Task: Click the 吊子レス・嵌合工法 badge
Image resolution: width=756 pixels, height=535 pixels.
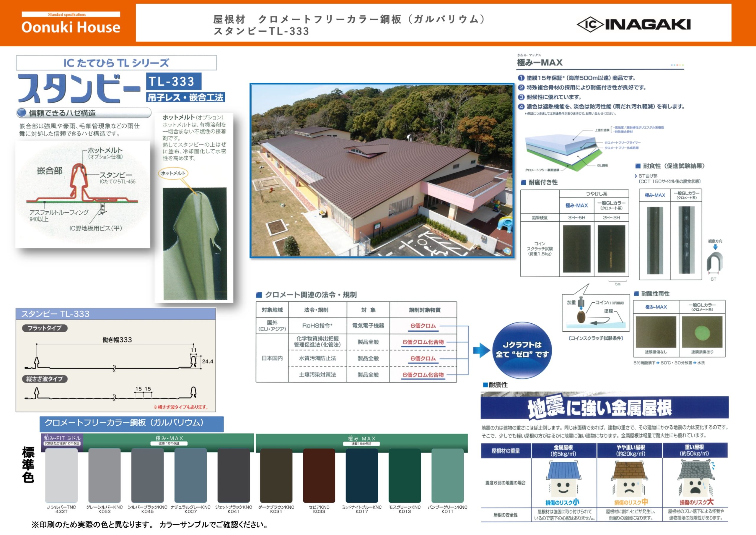Action: point(186,97)
